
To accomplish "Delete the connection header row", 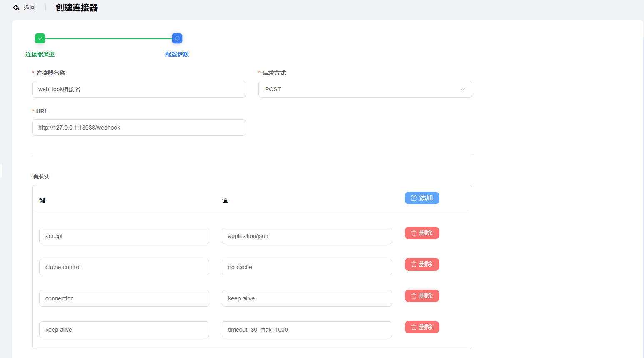I will coord(422,296).
